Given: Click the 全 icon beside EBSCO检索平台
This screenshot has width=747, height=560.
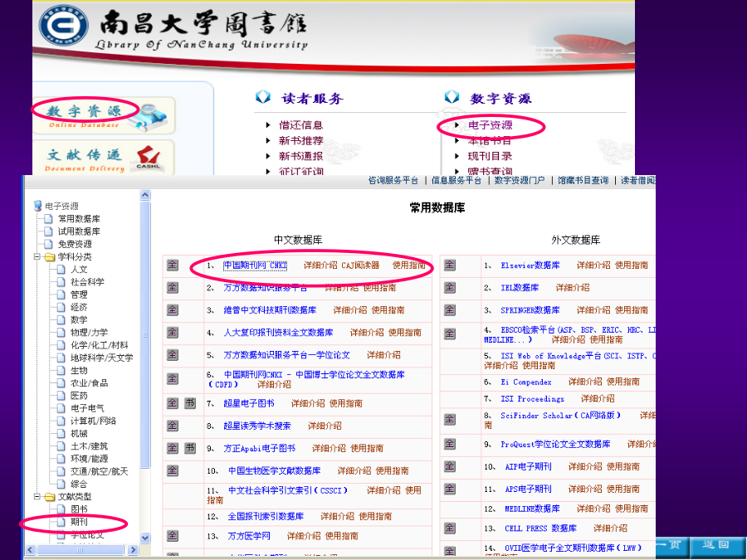Looking at the screenshot, I should click(450, 334).
